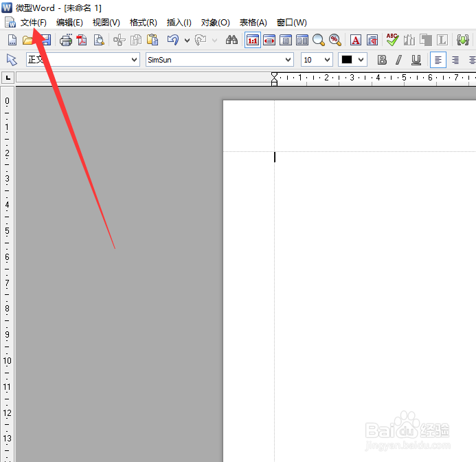The image size is (476, 462).
Task: Click the black text color swatch
Action: point(347,60)
